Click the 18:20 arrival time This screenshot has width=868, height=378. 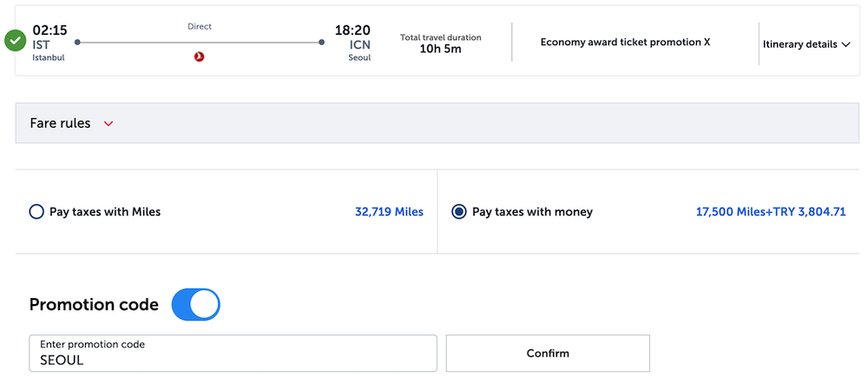(x=352, y=30)
